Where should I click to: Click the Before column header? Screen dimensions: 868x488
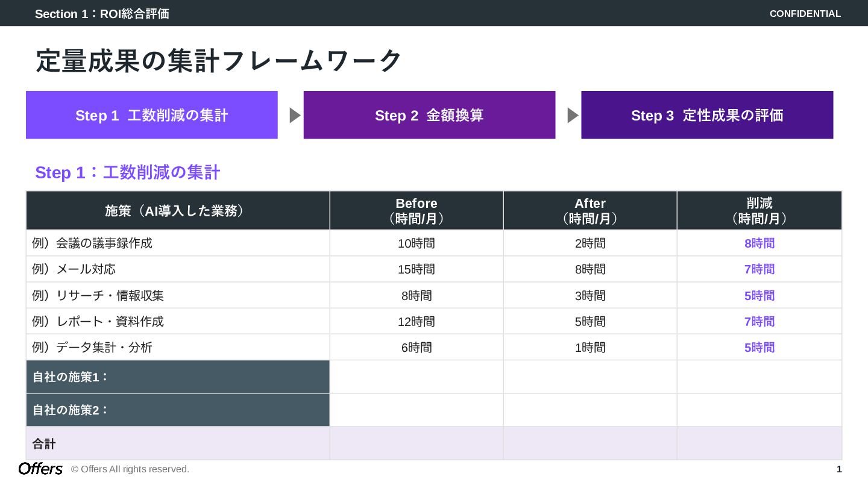tap(417, 210)
